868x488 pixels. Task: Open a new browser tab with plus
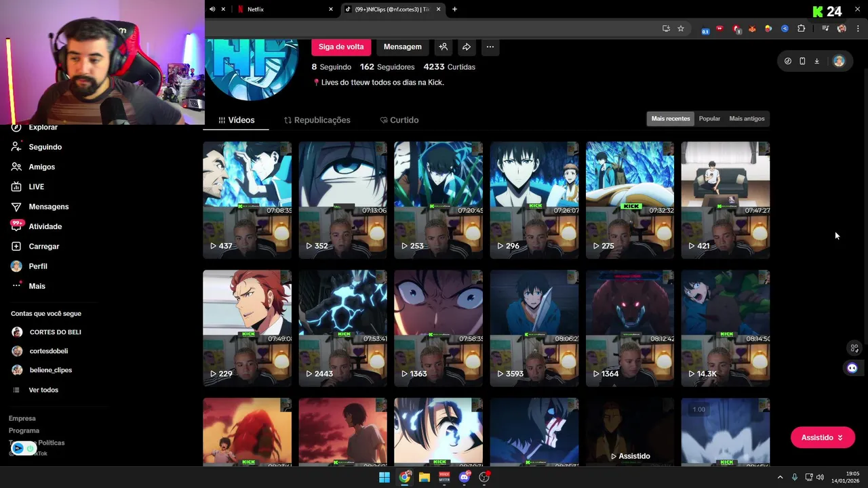[454, 9]
